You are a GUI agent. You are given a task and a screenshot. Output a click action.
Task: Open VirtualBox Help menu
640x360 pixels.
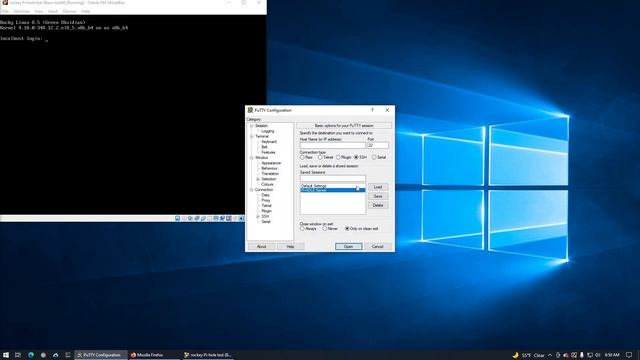85,11
